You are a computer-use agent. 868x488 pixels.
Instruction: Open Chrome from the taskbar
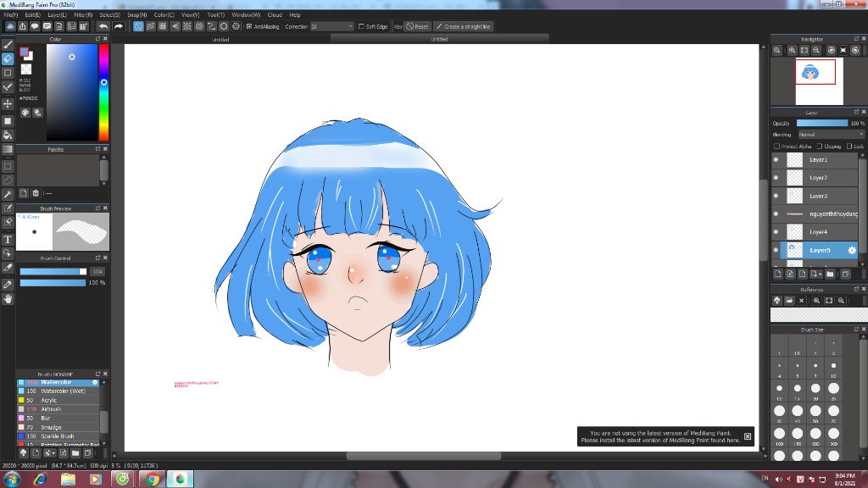coord(153,480)
